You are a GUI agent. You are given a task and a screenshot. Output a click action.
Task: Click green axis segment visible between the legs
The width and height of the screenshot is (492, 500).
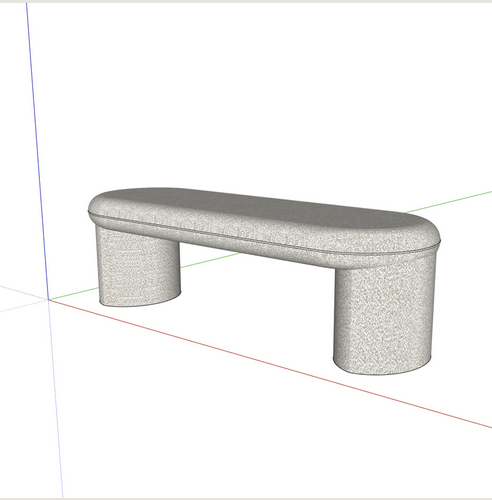click(x=210, y=260)
